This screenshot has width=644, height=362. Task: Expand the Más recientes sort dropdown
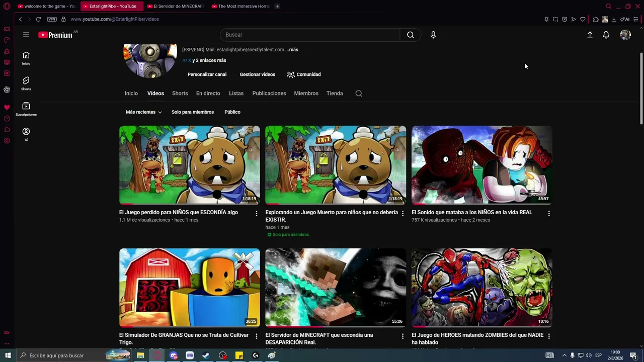click(x=144, y=112)
